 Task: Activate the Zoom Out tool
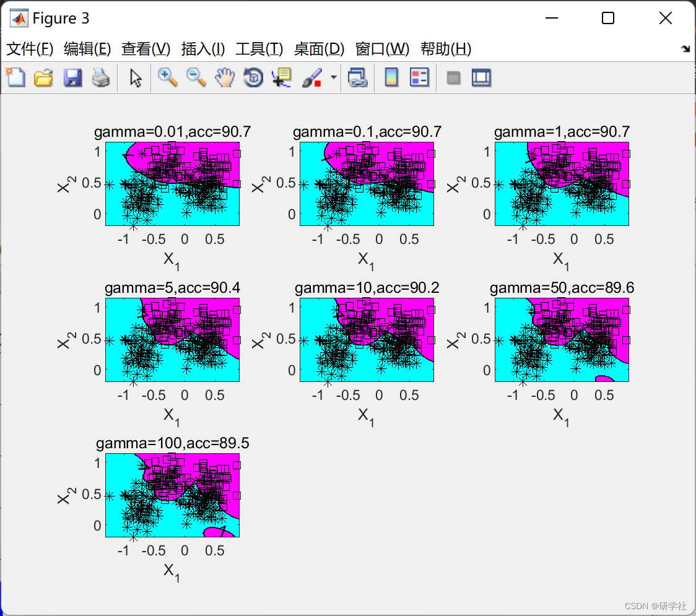[196, 77]
